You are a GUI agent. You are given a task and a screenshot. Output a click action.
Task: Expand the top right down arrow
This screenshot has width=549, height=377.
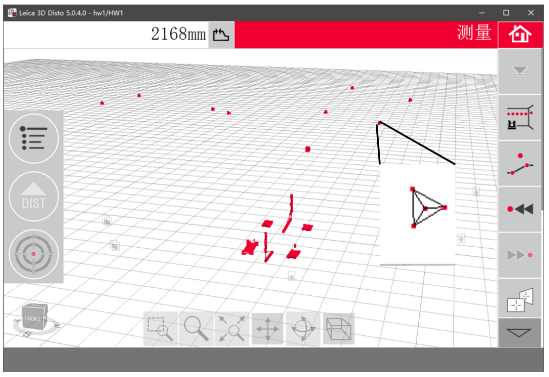click(x=520, y=71)
